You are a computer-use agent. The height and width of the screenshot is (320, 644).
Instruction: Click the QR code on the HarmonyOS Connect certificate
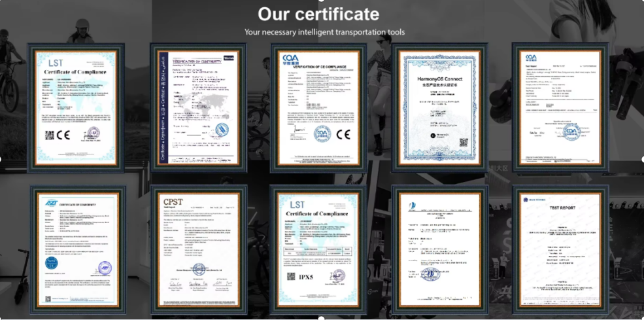coord(463,142)
